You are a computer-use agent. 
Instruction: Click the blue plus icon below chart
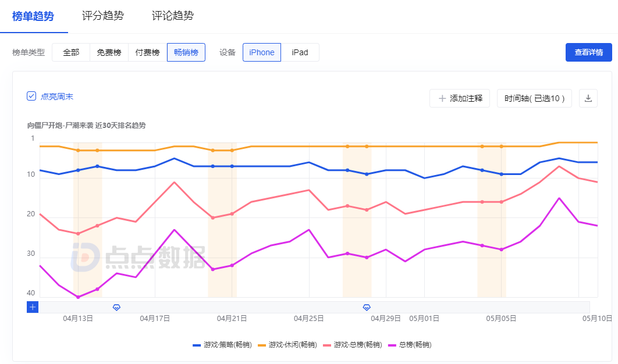coord(33,307)
